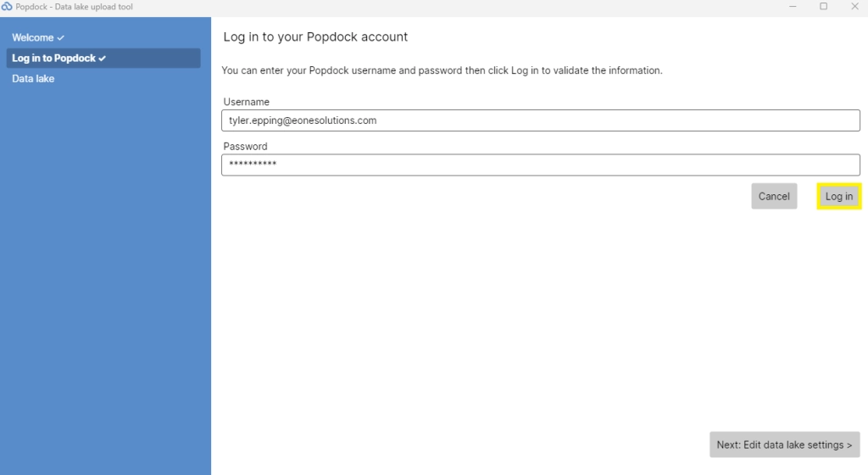Click the window title 'Popdock - Data lake upload tool'
This screenshot has width=868, height=475.
pyautogui.click(x=75, y=7)
